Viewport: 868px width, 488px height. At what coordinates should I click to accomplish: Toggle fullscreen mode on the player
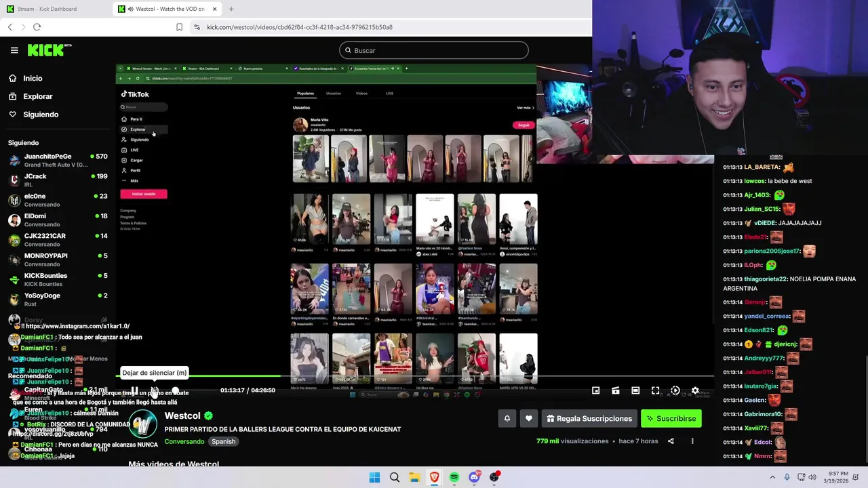point(656,390)
